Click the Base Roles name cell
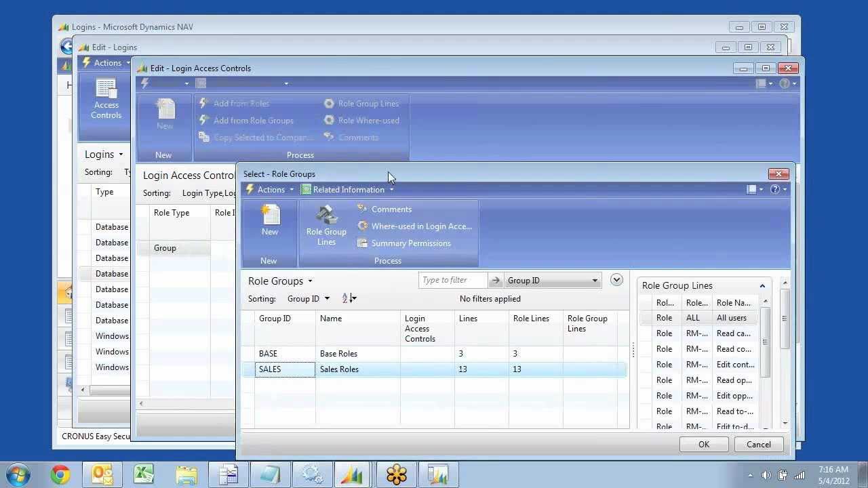 pos(358,354)
